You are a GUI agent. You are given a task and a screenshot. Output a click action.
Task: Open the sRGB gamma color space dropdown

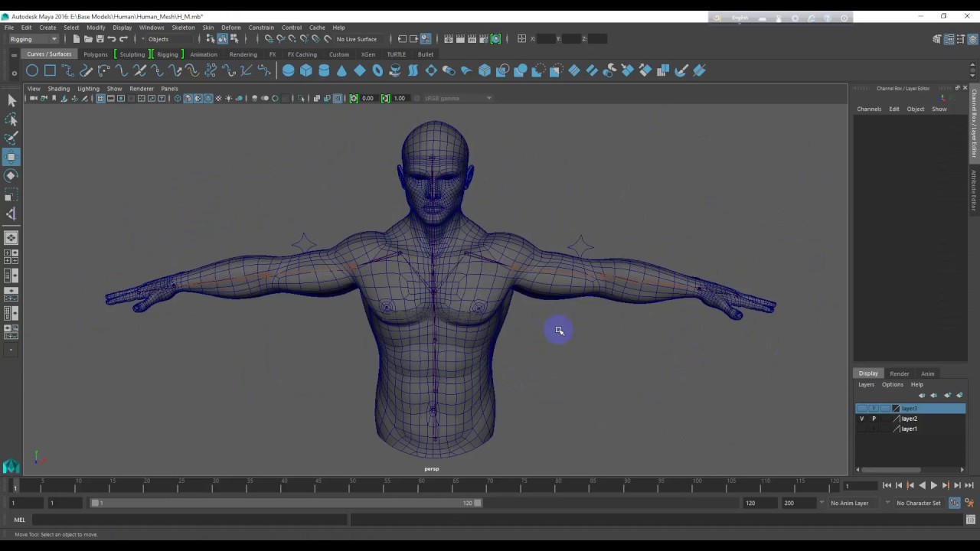pos(458,98)
